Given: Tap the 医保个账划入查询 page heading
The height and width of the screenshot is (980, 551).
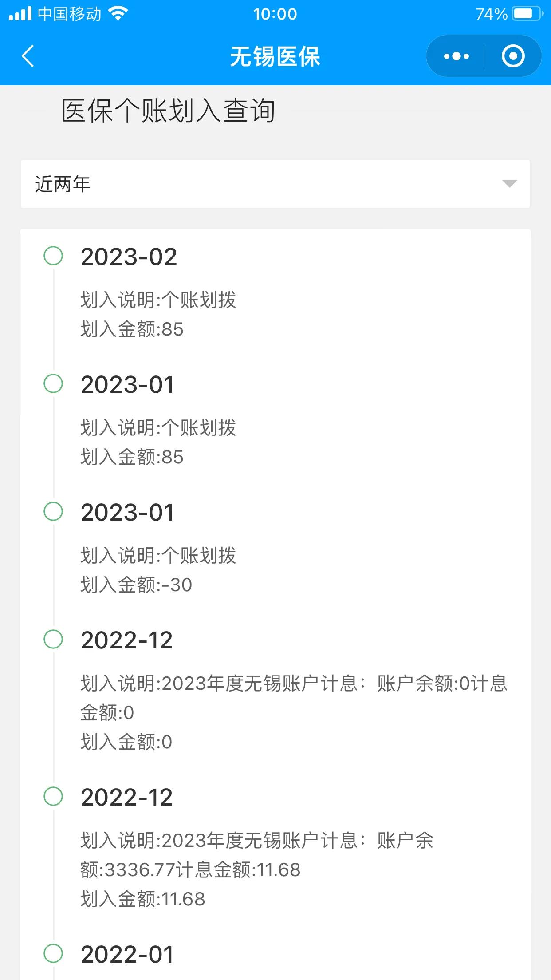Looking at the screenshot, I should 168,111.
